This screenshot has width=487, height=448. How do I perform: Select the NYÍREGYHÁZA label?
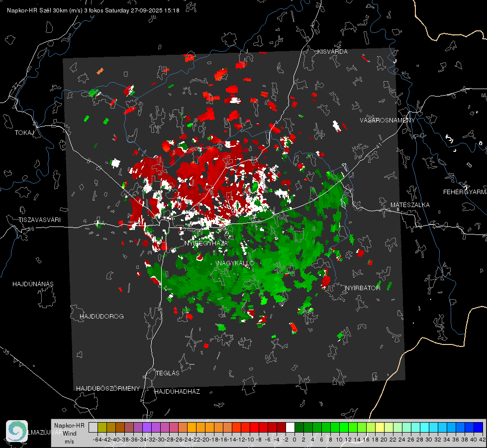(206, 243)
